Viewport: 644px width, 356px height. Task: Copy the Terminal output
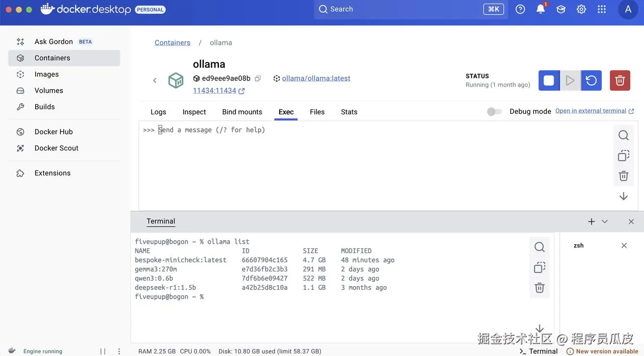pos(539,267)
